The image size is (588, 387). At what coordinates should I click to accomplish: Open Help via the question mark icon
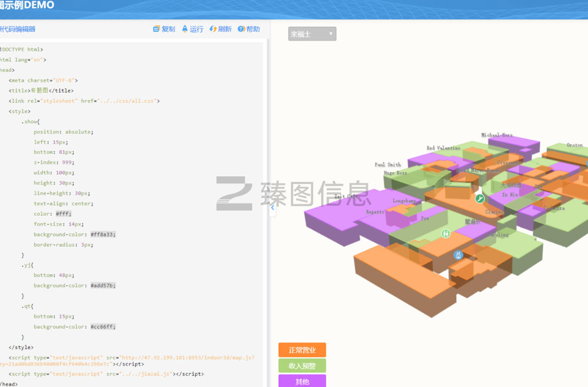(241, 29)
